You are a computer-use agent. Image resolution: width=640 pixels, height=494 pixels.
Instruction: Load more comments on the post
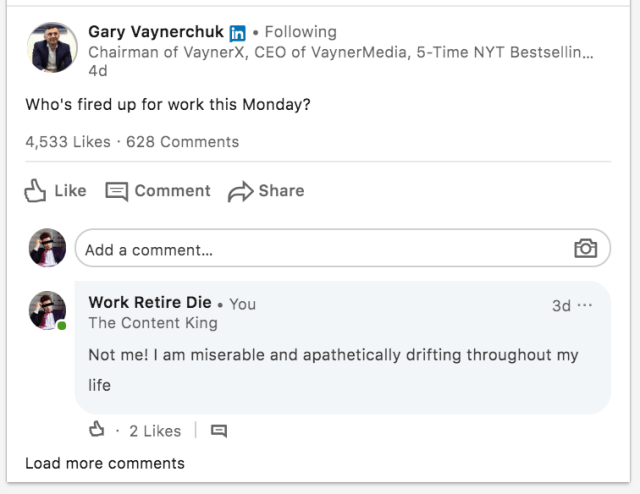pos(104,463)
